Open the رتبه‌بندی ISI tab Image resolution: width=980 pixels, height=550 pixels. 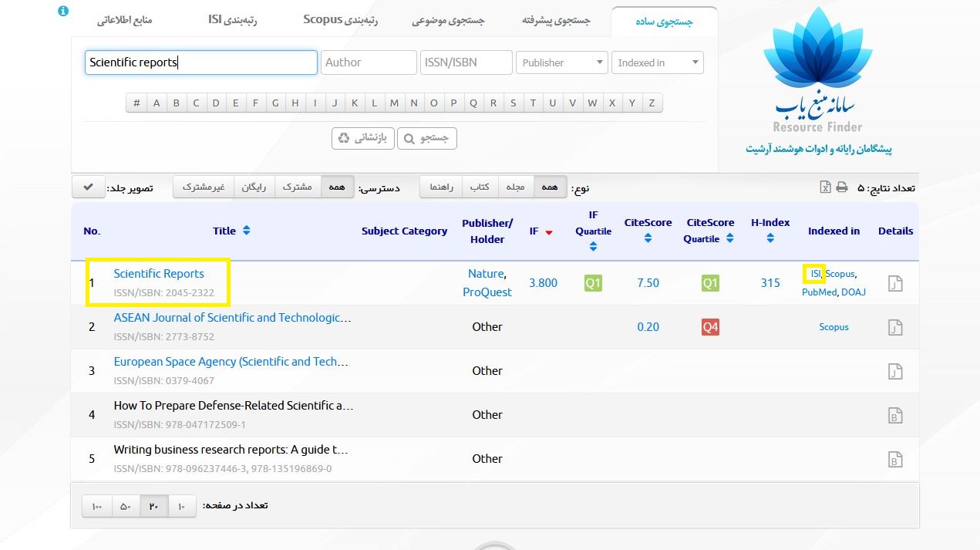[x=233, y=20]
